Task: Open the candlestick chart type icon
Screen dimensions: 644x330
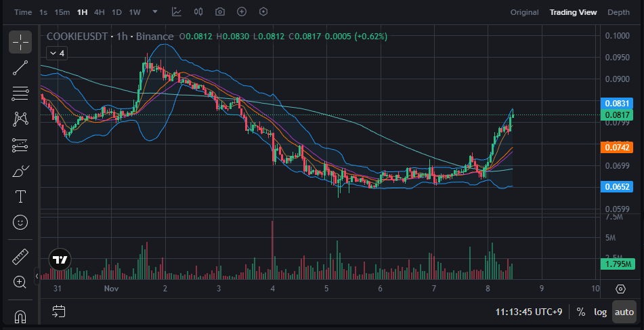Action: click(x=198, y=12)
